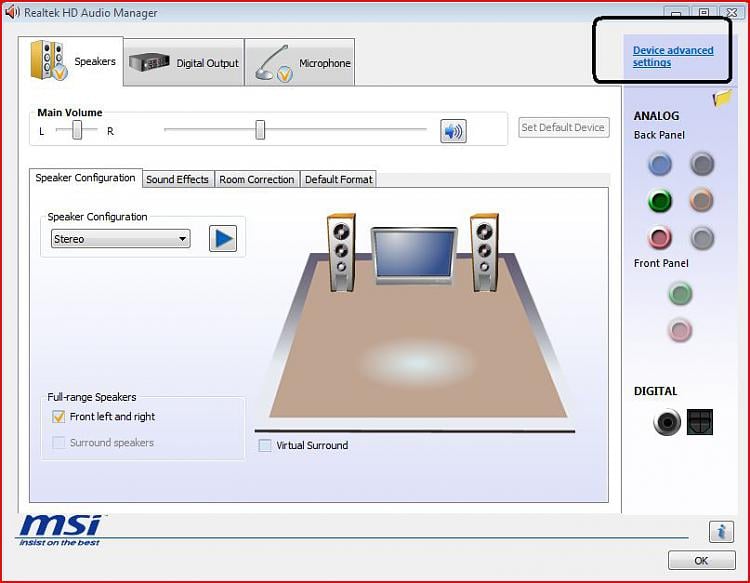
Task: Click the square digital optical output jack
Action: [700, 422]
